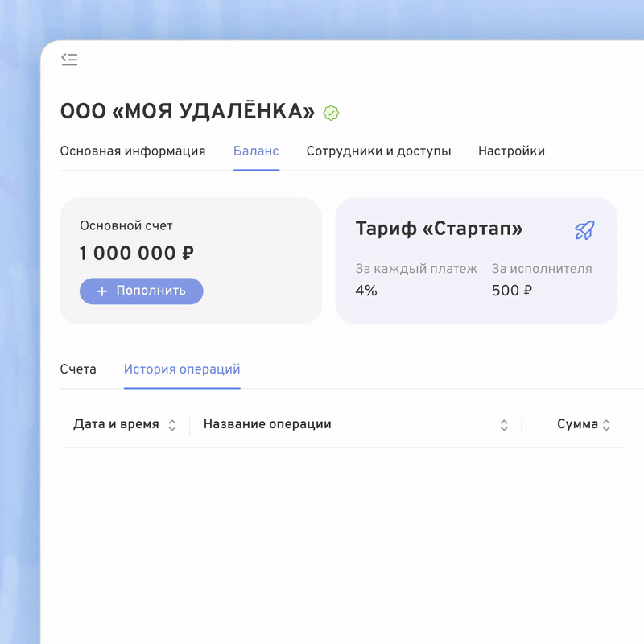Click the rocket icon on tariff card
The height and width of the screenshot is (644, 644).
584,230
